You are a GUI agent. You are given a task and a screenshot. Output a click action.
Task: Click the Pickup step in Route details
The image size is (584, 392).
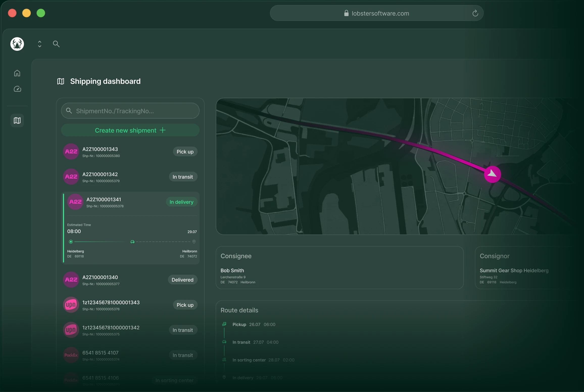pyautogui.click(x=254, y=324)
